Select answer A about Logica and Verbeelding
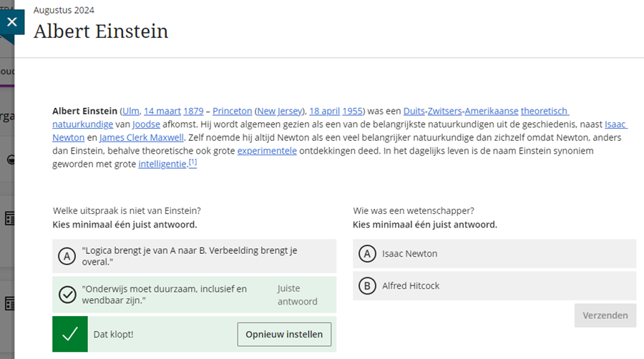The height and width of the screenshot is (359, 644). 194,256
